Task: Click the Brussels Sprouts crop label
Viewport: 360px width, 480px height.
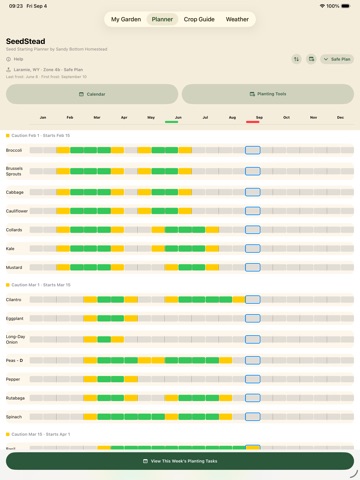Action: tap(14, 171)
